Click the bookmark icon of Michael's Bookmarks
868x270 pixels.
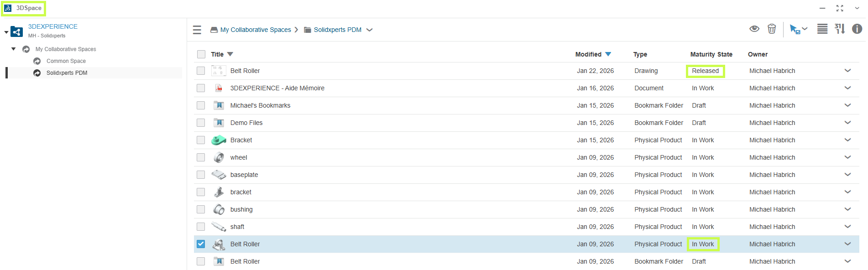click(x=219, y=105)
